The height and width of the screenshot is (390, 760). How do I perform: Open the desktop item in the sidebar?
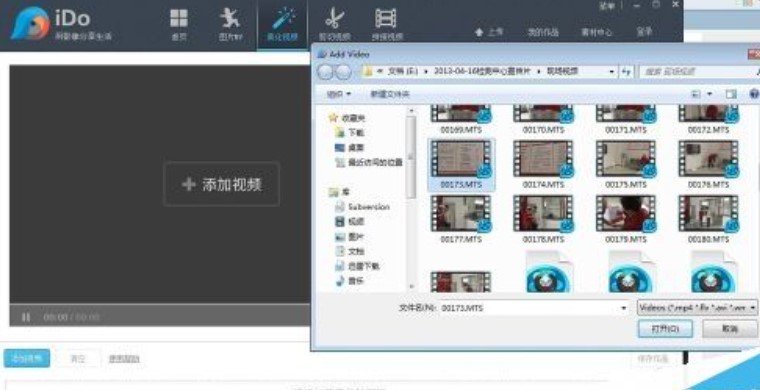[350, 147]
